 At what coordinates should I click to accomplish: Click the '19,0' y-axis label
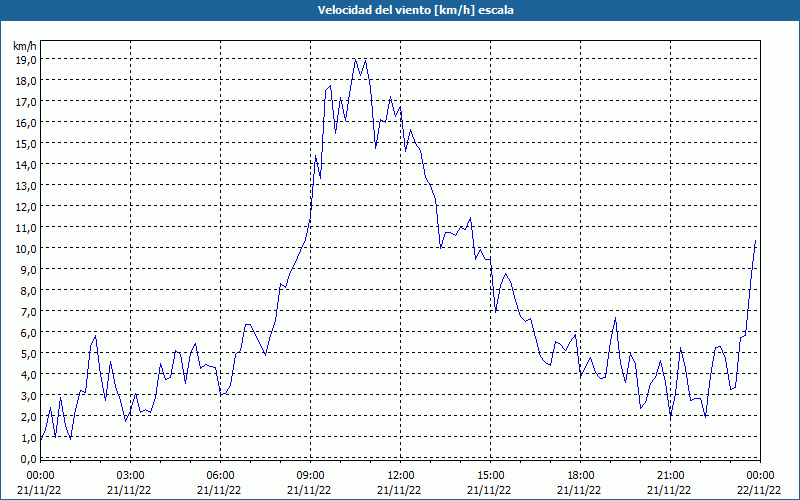[26, 60]
